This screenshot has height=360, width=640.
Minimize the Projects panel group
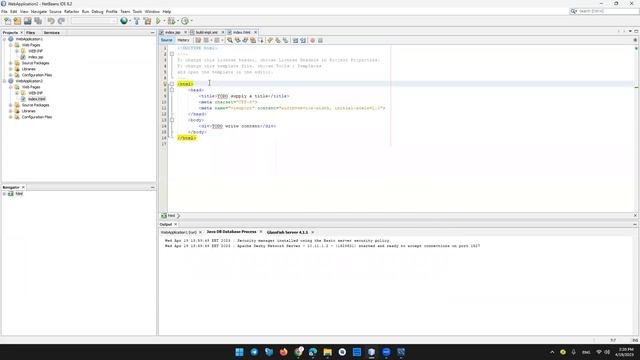click(153, 33)
